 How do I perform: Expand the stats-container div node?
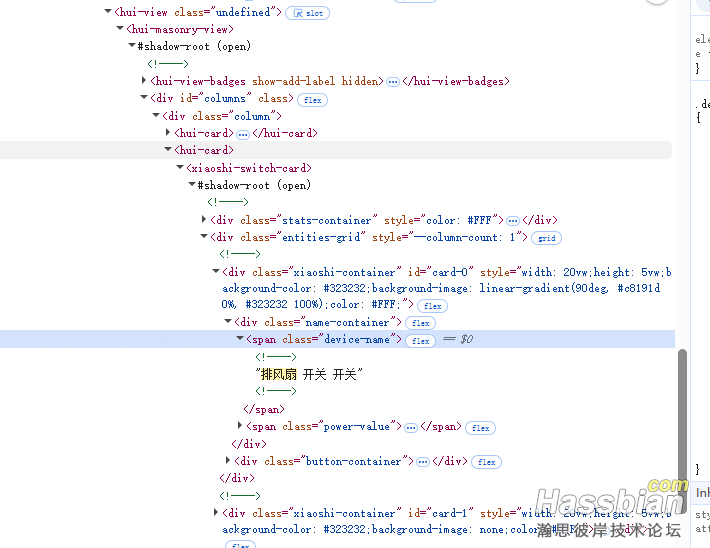[x=204, y=220]
